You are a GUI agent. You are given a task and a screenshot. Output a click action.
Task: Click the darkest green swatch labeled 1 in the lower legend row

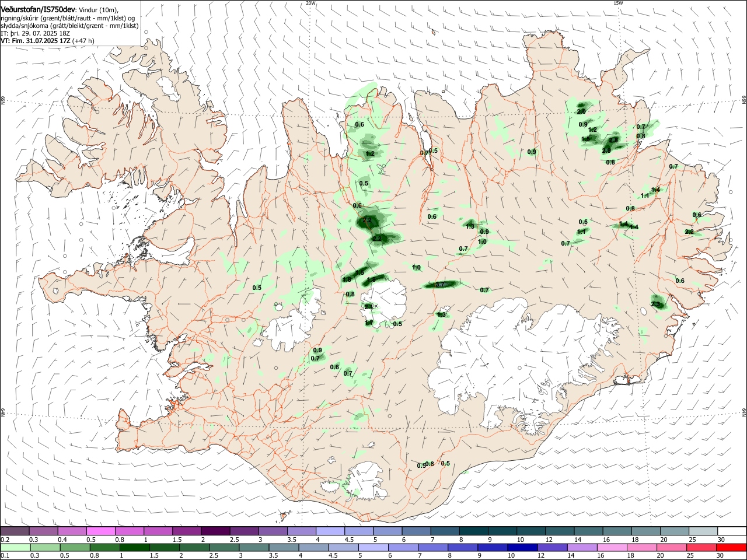point(134,547)
